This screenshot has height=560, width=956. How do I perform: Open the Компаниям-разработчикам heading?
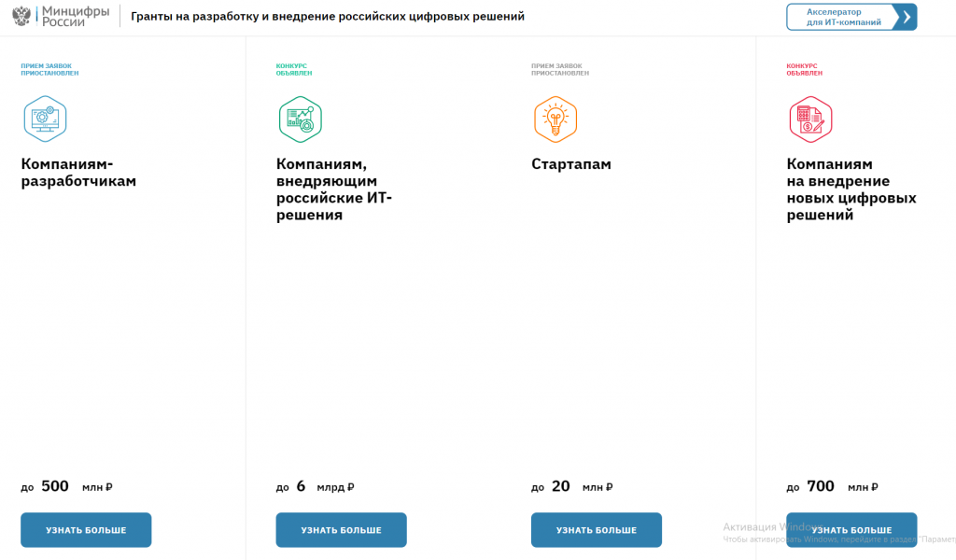pos(78,173)
